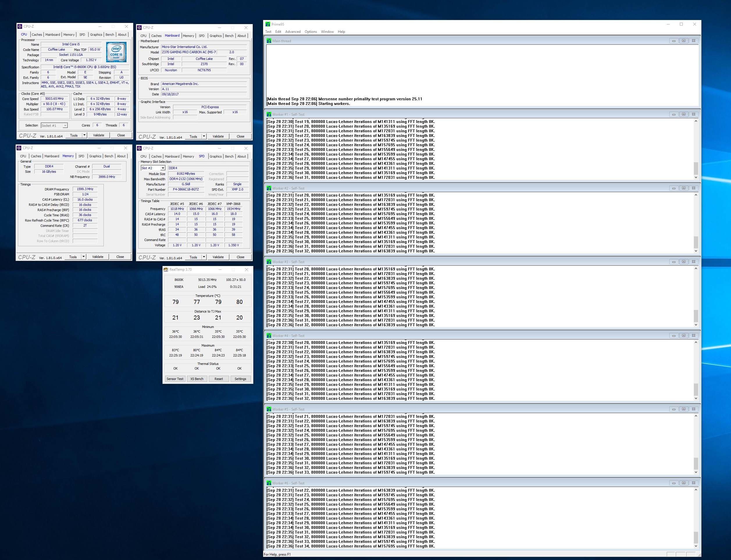Click Core Speed value 5003.65 MHz

coord(55,99)
